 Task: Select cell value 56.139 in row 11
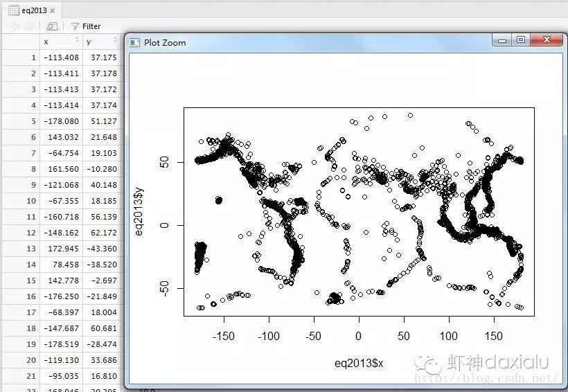(104, 217)
